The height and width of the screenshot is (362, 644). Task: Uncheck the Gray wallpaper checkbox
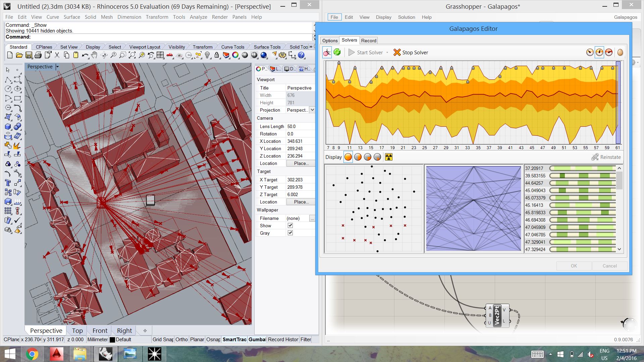click(290, 233)
